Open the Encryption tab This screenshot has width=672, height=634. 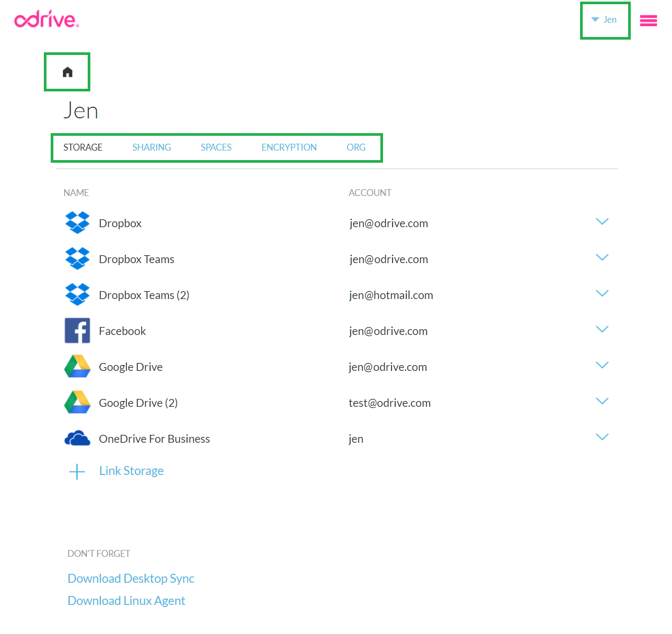(289, 147)
